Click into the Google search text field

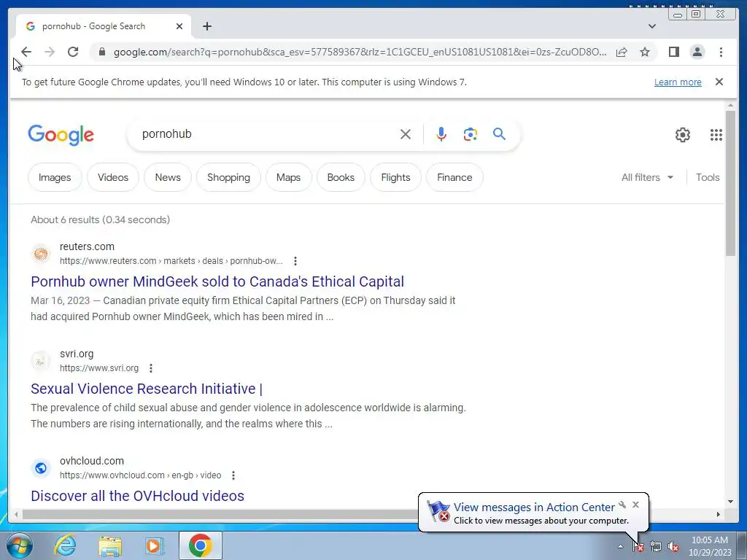pos(267,134)
